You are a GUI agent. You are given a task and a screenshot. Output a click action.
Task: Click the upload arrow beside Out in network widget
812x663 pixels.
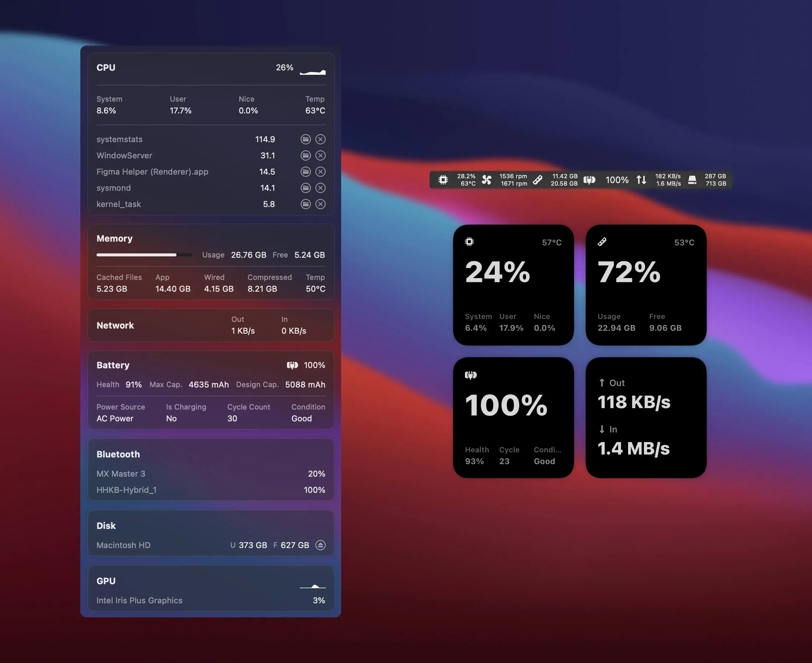coord(602,383)
